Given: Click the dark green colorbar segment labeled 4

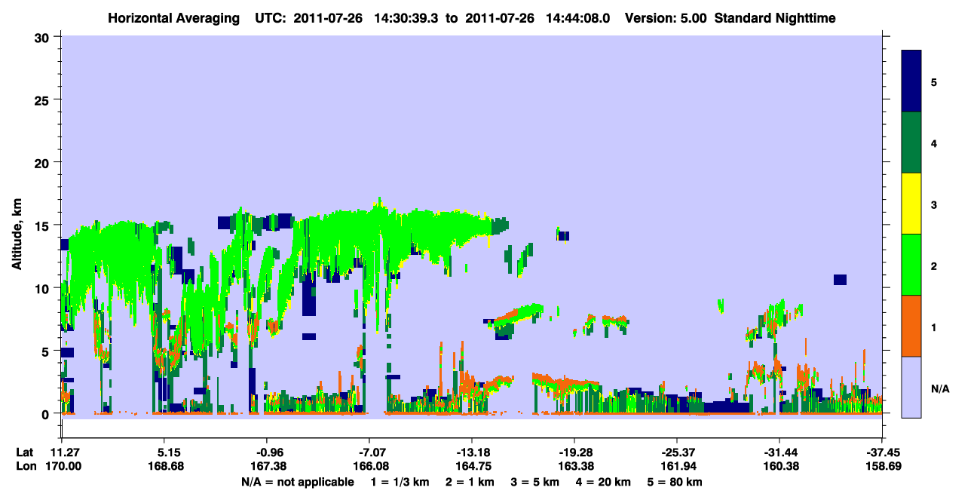Looking at the screenshot, I should click(912, 143).
